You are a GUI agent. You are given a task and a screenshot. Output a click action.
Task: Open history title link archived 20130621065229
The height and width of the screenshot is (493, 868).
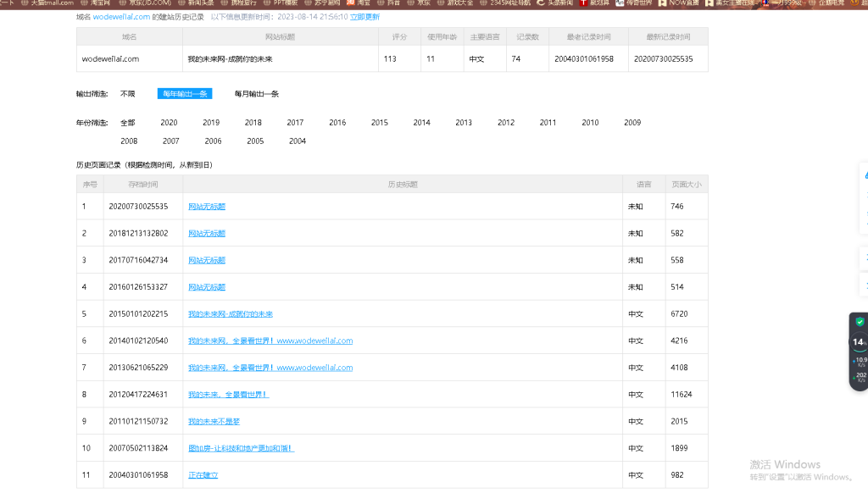(270, 368)
